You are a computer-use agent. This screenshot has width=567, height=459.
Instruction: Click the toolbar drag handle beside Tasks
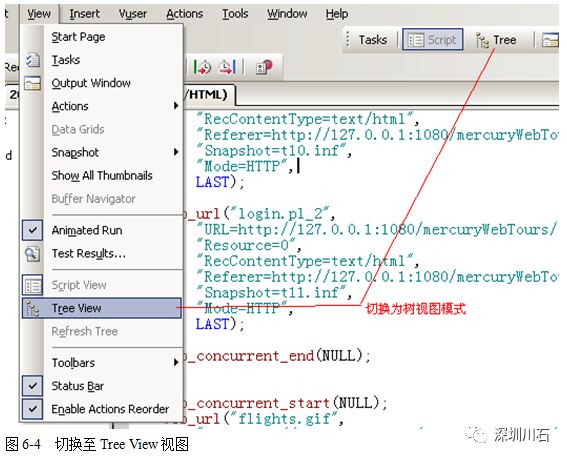(x=348, y=39)
